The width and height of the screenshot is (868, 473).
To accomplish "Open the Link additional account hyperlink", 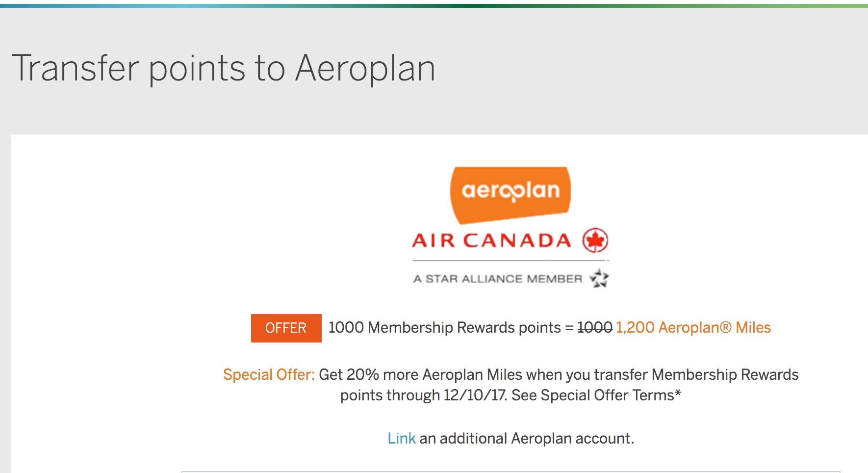I will pyautogui.click(x=401, y=438).
